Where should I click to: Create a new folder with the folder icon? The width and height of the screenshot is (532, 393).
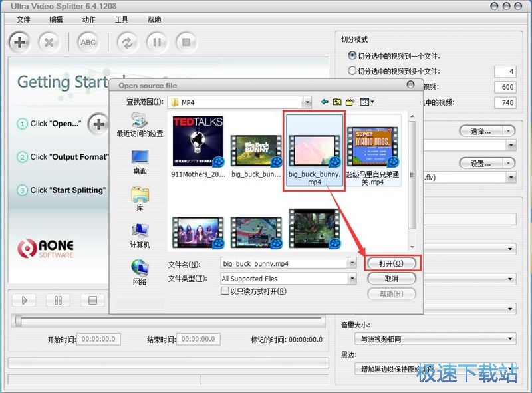[350, 102]
